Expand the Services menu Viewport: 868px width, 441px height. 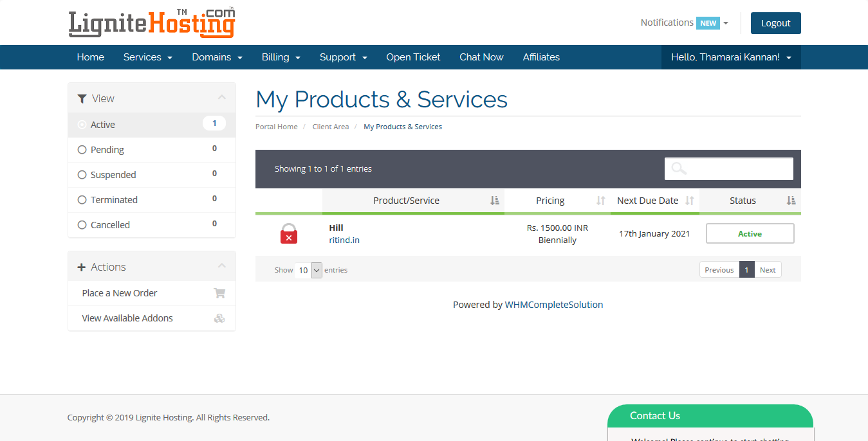[148, 57]
